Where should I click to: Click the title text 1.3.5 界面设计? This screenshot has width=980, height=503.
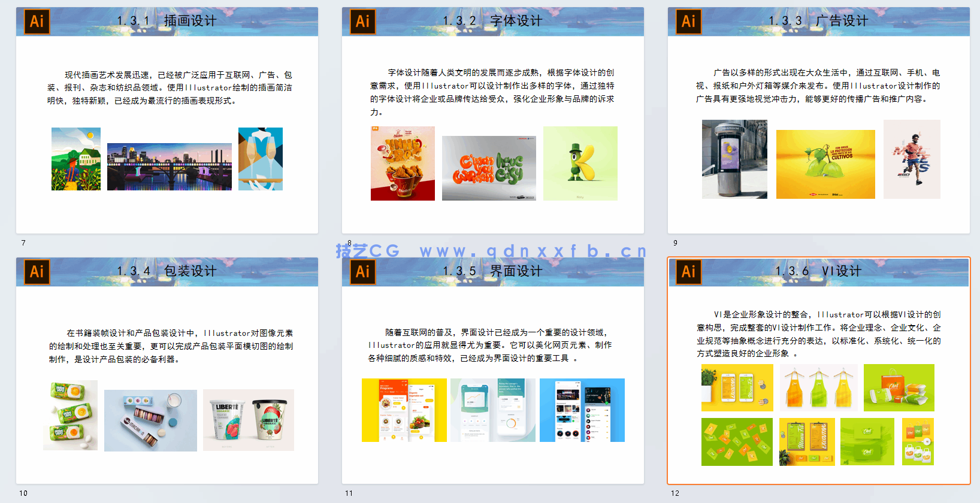pos(492,271)
